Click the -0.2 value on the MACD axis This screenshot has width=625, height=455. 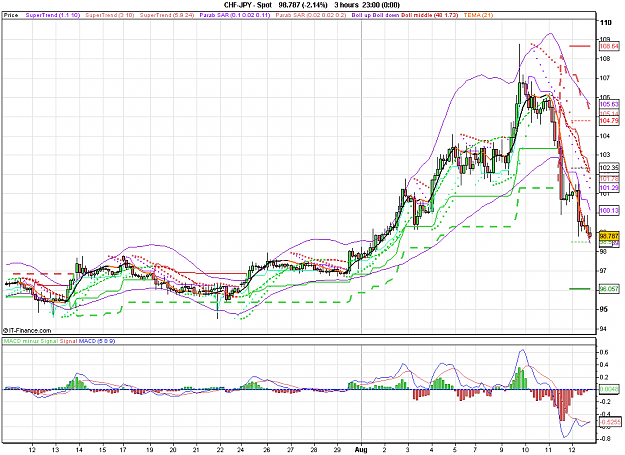point(604,402)
